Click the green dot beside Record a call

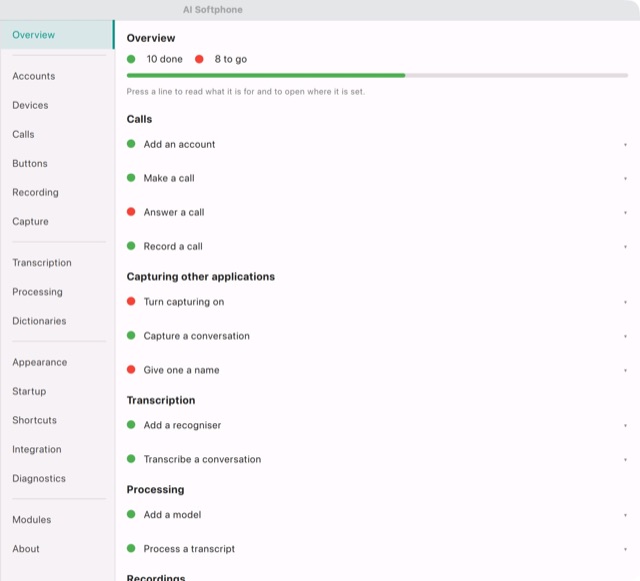pos(131,246)
